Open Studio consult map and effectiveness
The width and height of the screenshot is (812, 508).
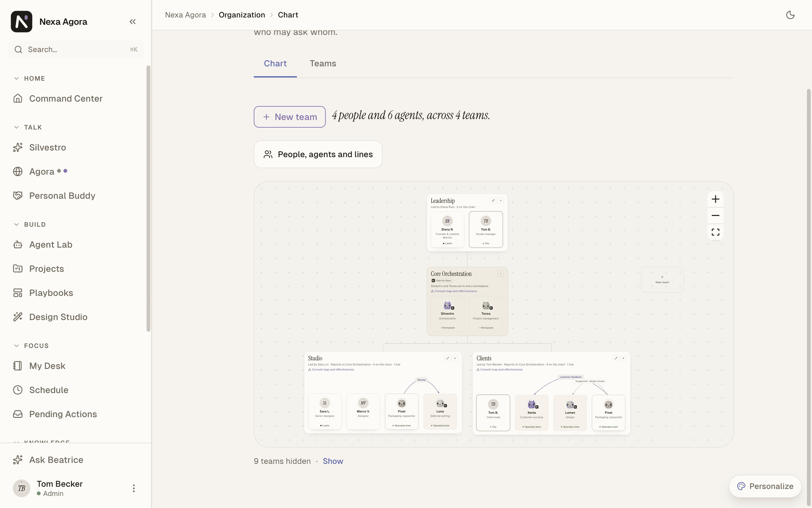pyautogui.click(x=331, y=370)
